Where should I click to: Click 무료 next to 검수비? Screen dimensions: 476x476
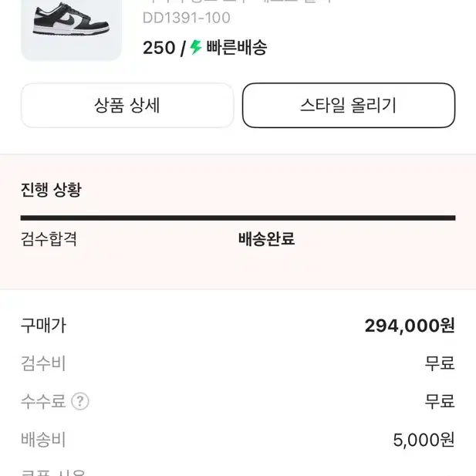coord(440,363)
